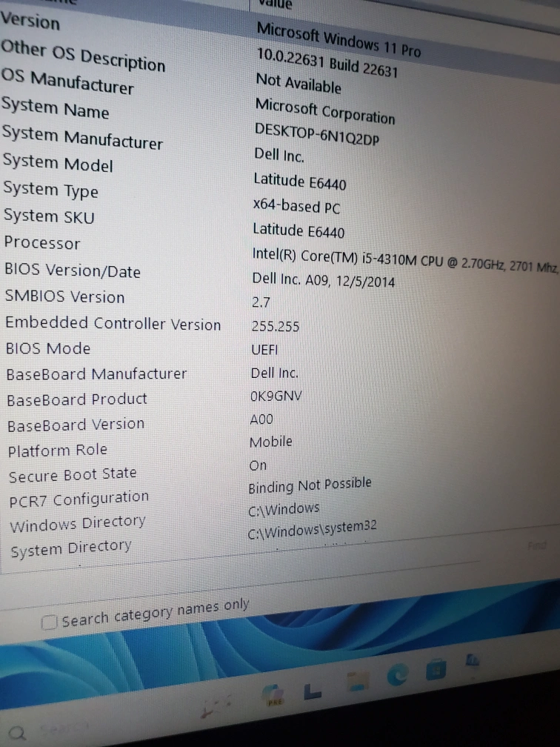Tick the 'Search category names only' checkbox
The height and width of the screenshot is (747, 560).
coord(50,622)
